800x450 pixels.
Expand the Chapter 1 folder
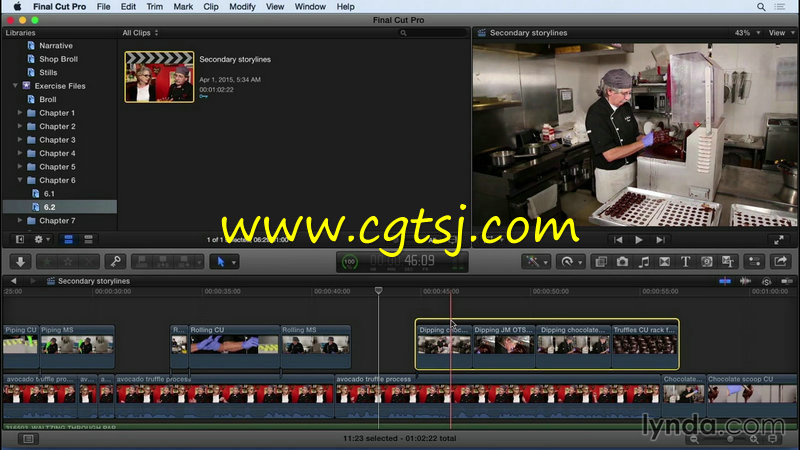pos(20,113)
